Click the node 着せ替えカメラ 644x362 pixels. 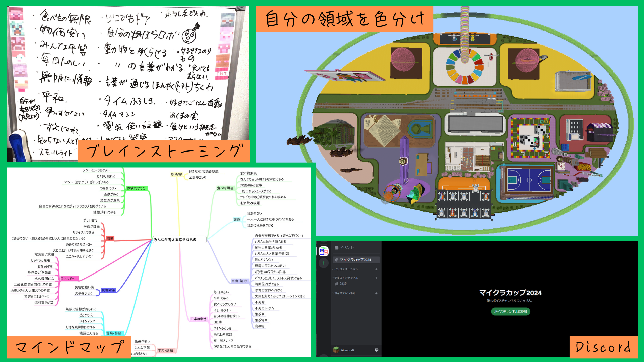click(x=223, y=341)
